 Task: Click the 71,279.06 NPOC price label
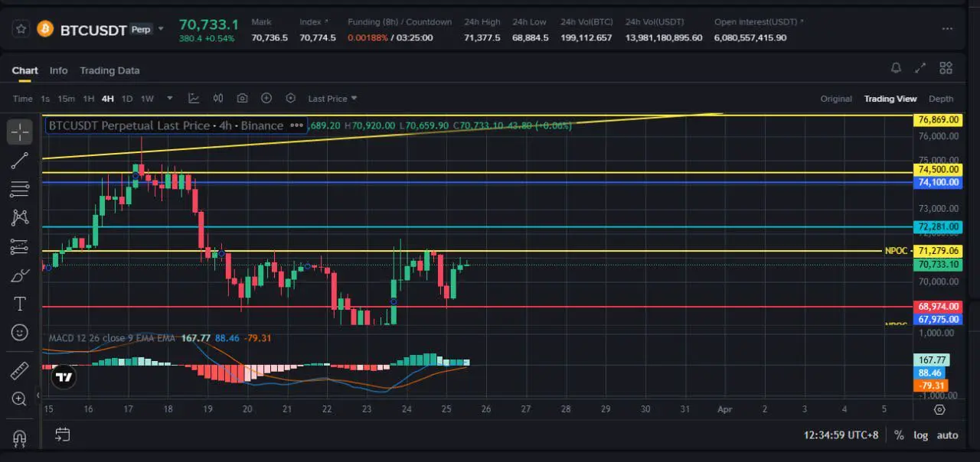(x=938, y=251)
